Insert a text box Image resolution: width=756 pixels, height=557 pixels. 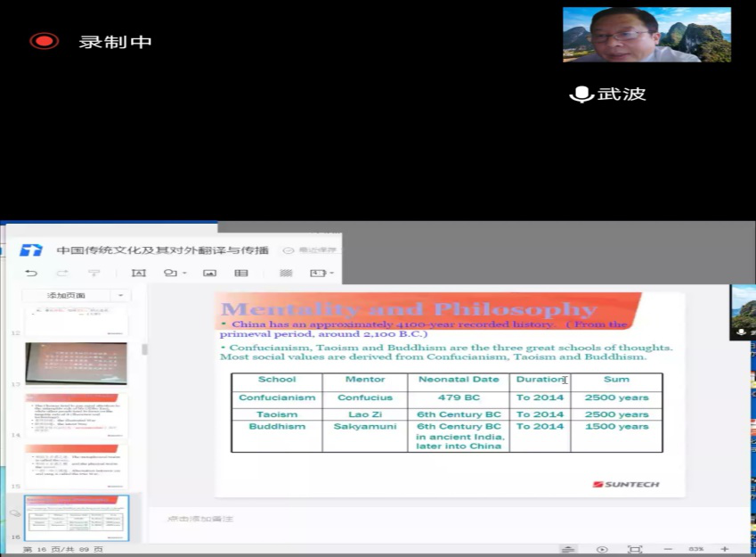tap(139, 273)
